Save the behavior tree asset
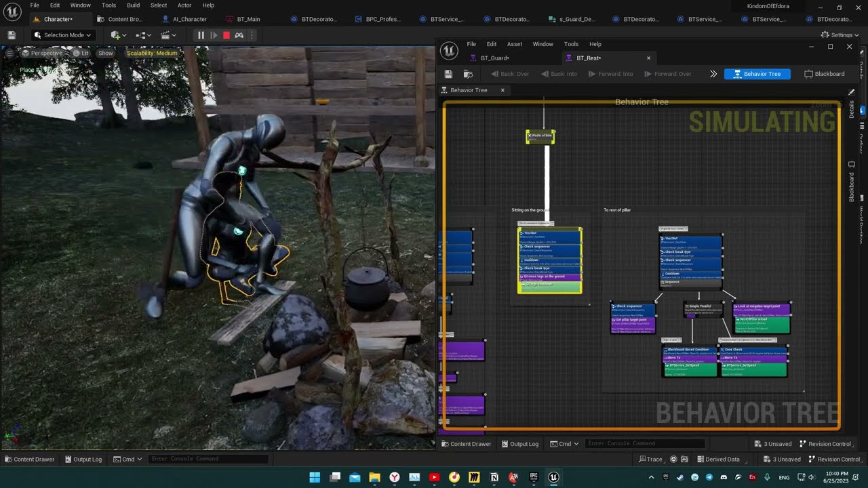 pos(448,74)
